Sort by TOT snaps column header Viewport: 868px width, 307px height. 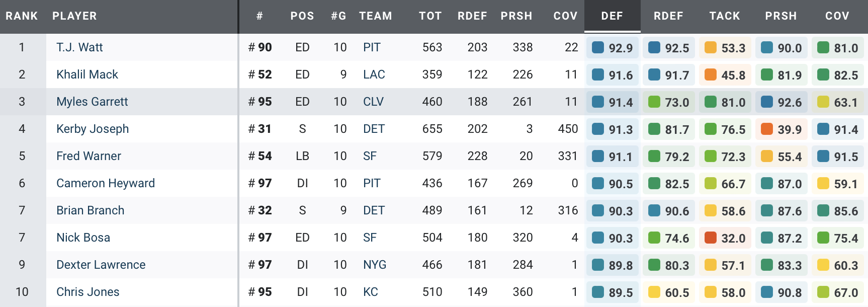[430, 16]
